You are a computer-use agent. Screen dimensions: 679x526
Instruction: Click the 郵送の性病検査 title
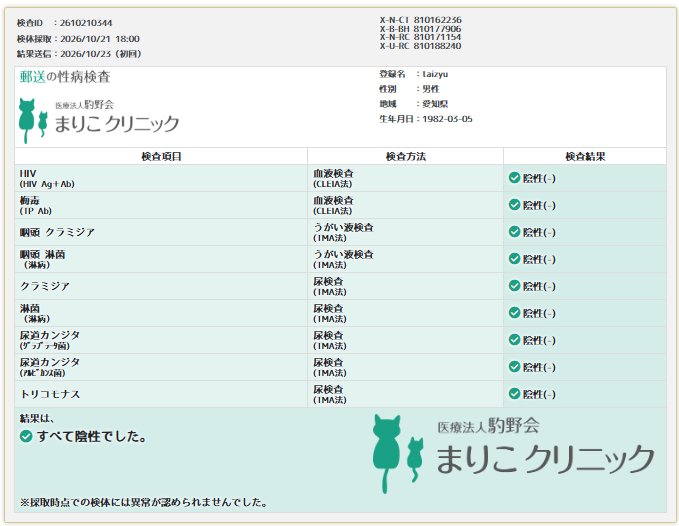pos(65,77)
